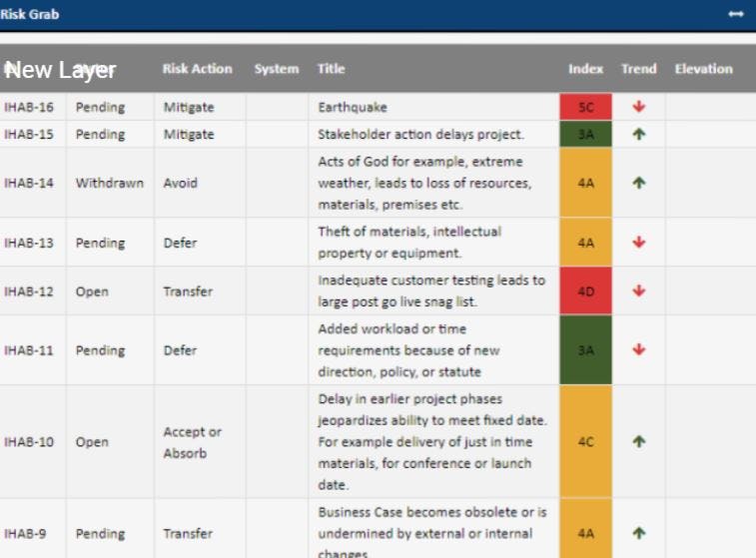The height and width of the screenshot is (558, 756).
Task: Click Mitigate action in the IHAB-16 row
Action: [189, 107]
